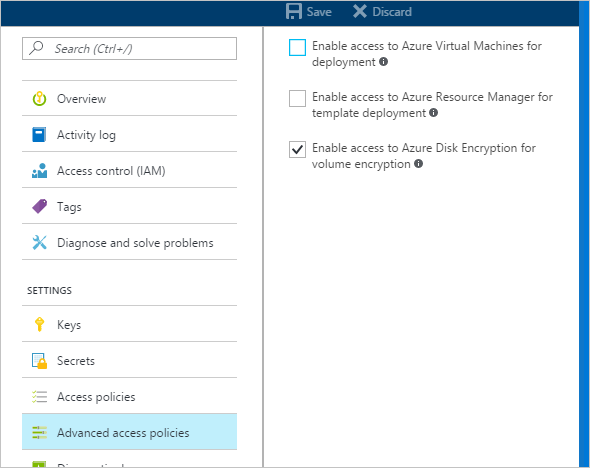Click the yellow Keys icon
This screenshot has width=590, height=468.
point(39,324)
